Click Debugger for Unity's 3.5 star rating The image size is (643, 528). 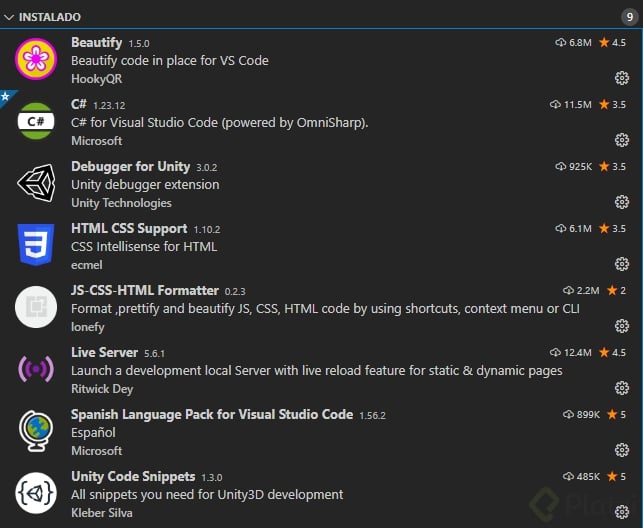[x=612, y=166]
